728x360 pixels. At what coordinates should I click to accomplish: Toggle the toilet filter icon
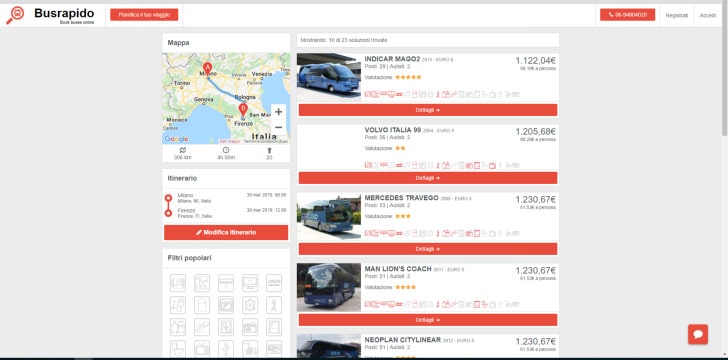click(178, 348)
